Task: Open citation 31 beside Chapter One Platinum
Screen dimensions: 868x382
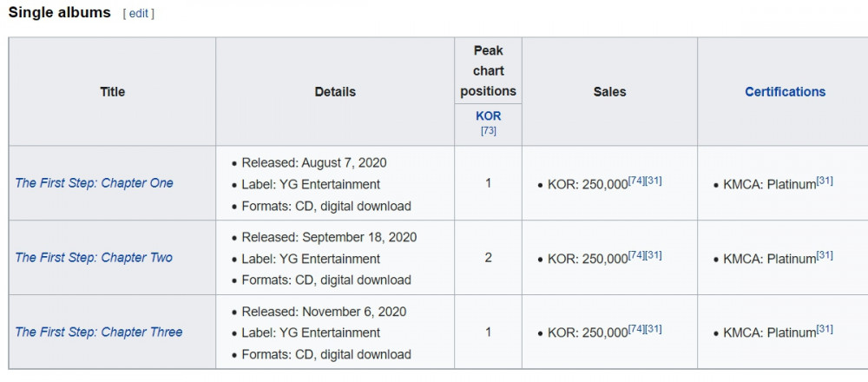Action: tap(825, 181)
